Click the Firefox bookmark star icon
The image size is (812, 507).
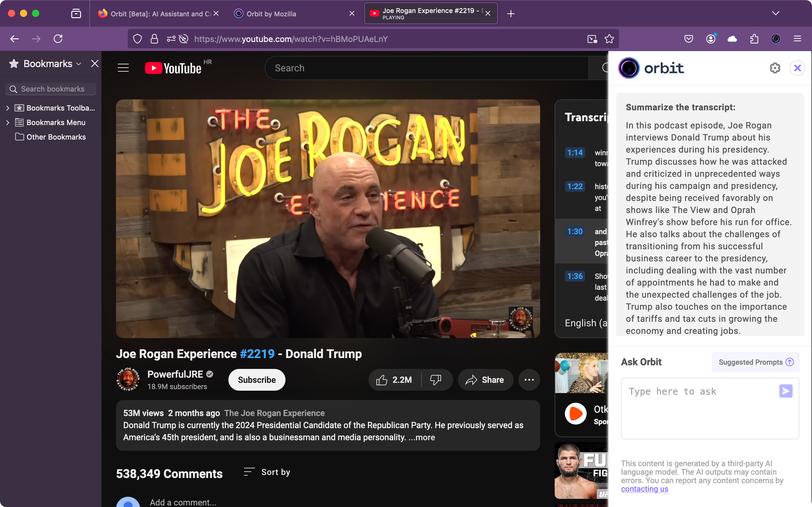(609, 39)
